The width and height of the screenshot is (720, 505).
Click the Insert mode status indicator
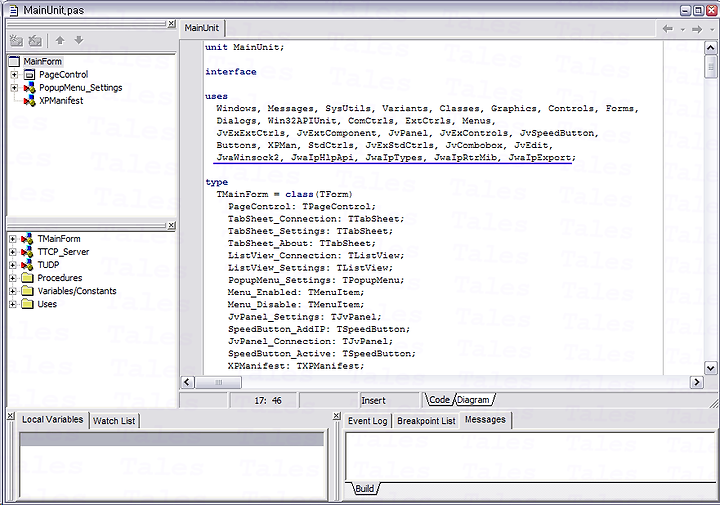373,400
